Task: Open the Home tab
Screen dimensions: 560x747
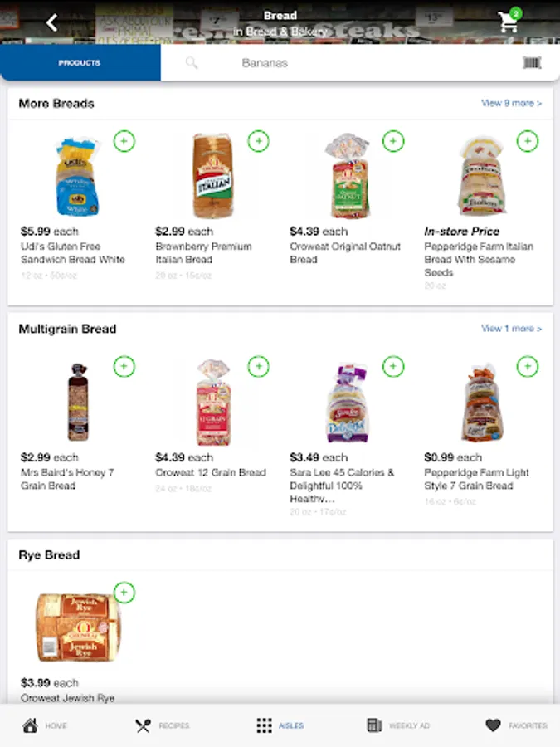Action: (x=45, y=725)
